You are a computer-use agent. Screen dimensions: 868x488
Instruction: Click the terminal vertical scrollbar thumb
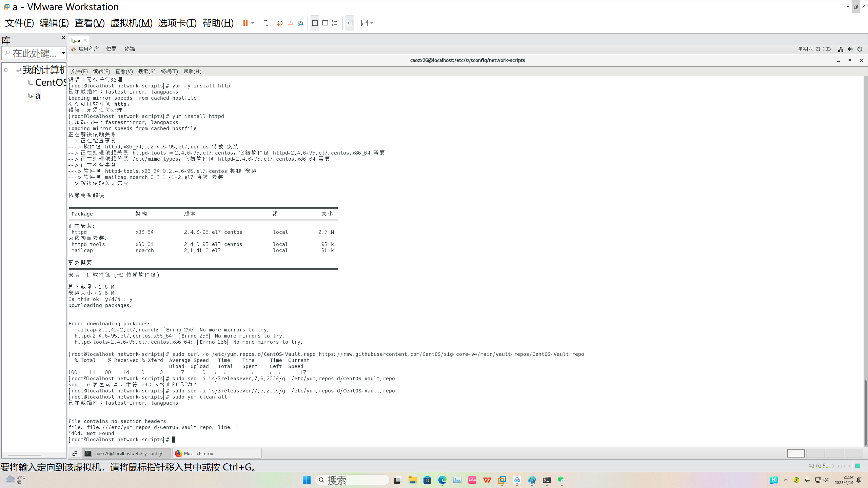[x=865, y=412]
